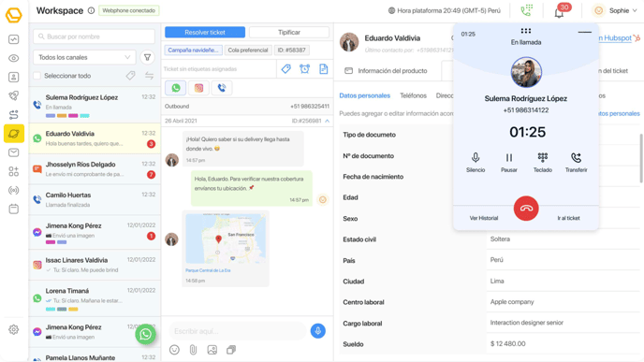Open the Sophie user menu dropdown
Viewport: 644px width, 362px height.
pyautogui.click(x=614, y=10)
